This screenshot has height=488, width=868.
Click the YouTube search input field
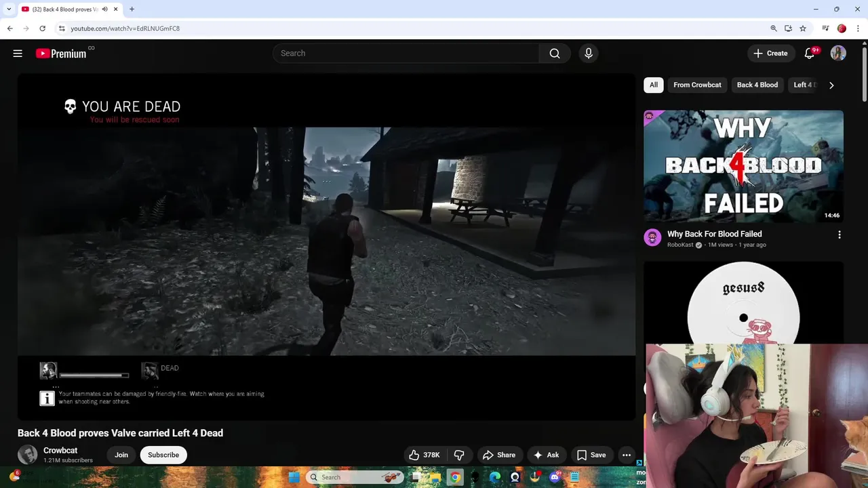[x=406, y=54]
